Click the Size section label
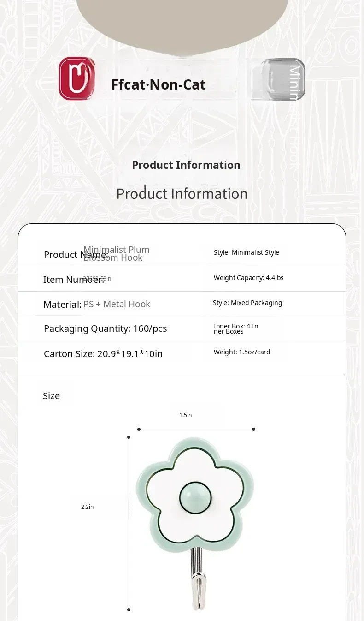Viewport: 364px width, 621px height. click(51, 396)
